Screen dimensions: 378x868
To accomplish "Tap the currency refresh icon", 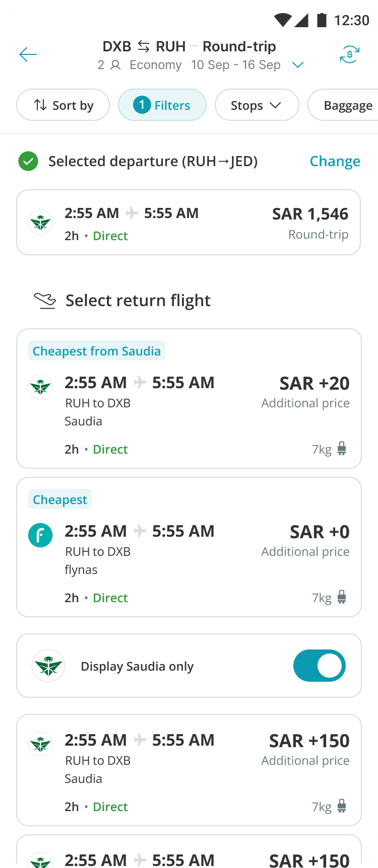I will (349, 54).
